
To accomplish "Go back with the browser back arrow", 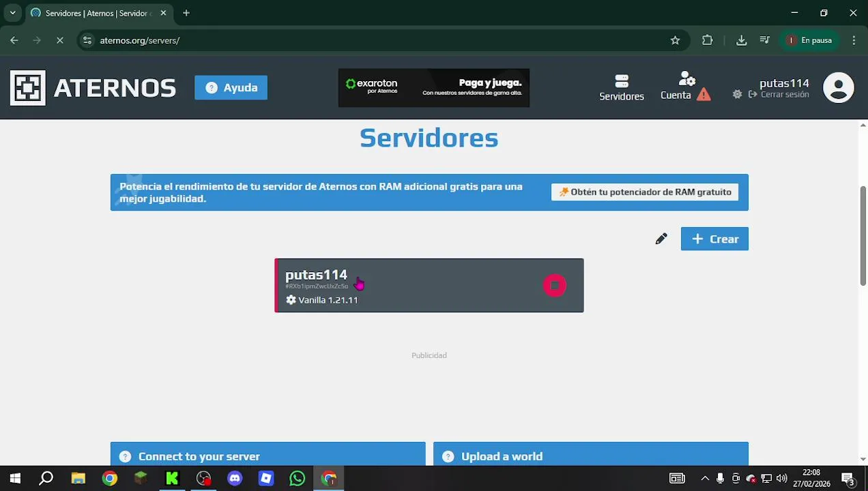I will pos(14,40).
